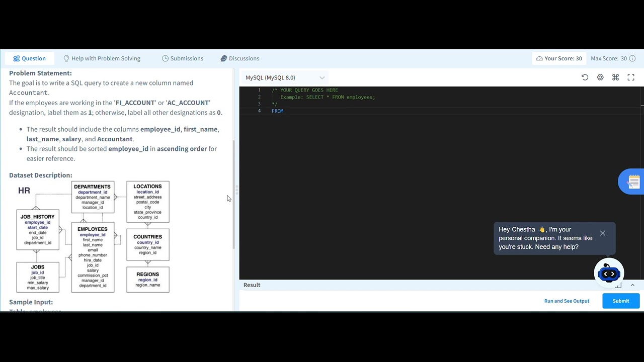Click Run and See Output
Viewport: 644px width, 362px height.
[567, 301]
